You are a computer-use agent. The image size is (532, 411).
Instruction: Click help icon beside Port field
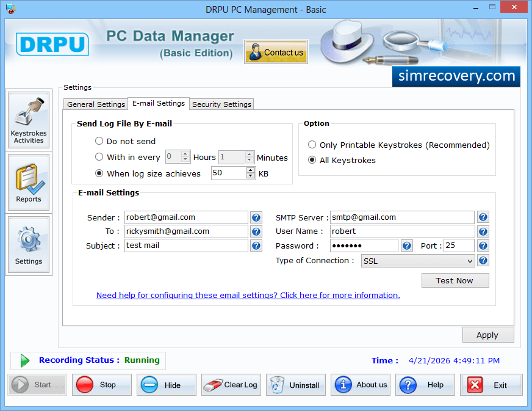(x=483, y=246)
